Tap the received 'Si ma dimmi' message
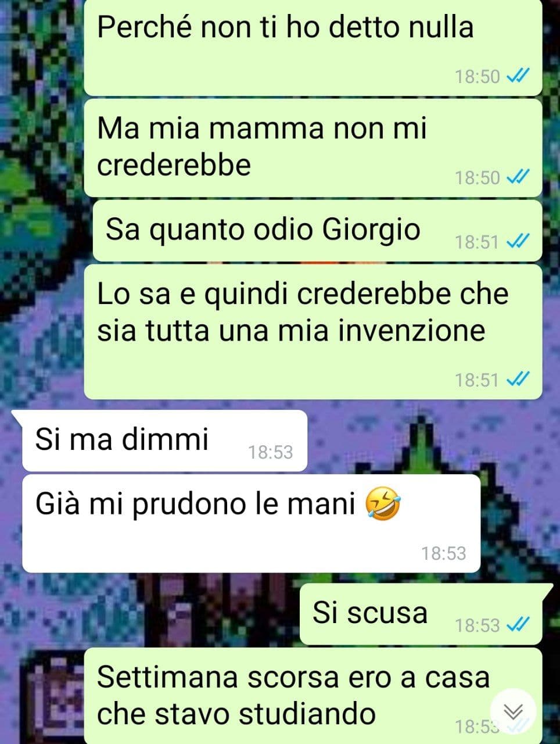This screenshot has height=744, width=560. [164, 441]
